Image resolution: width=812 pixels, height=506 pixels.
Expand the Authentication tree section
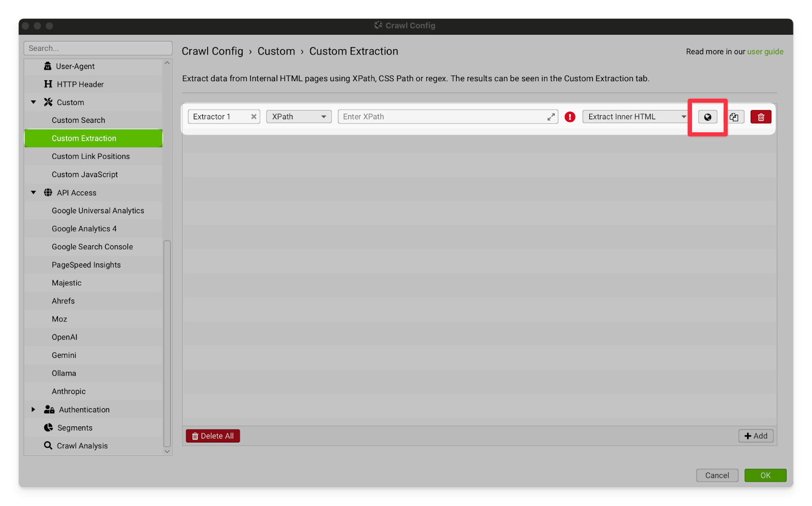pyautogui.click(x=33, y=410)
